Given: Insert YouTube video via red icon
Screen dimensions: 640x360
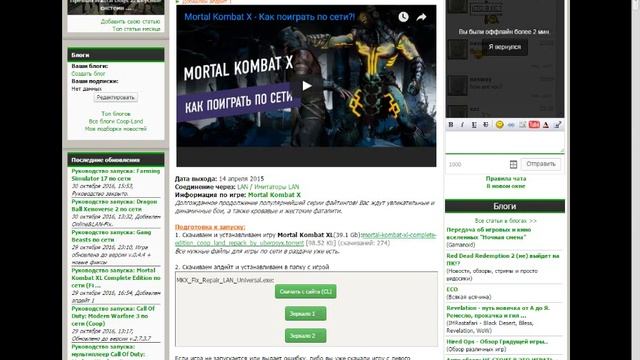Looking at the screenshot, I should click(x=534, y=124).
